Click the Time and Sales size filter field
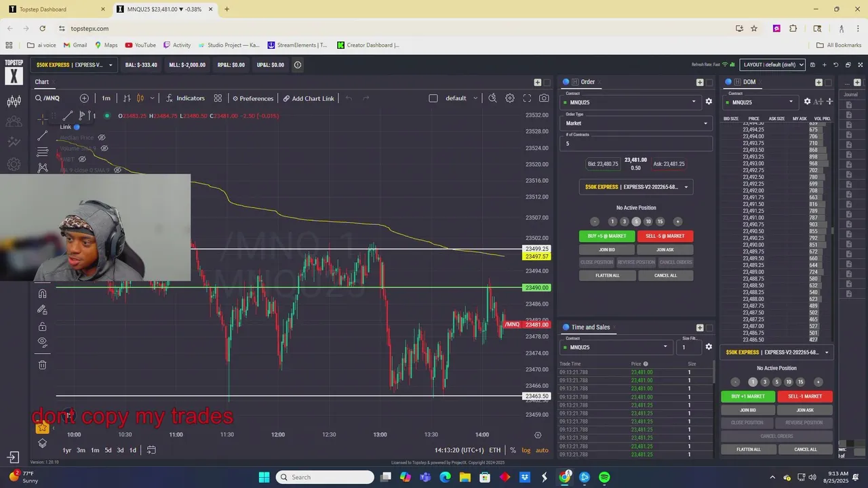Screen dimensions: 868x488 [x=690, y=347]
